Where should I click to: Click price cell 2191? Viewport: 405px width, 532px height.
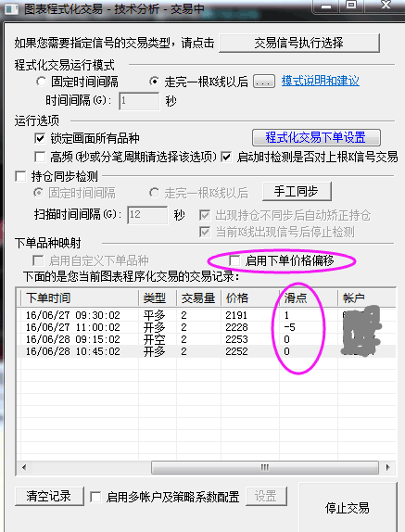tap(236, 315)
